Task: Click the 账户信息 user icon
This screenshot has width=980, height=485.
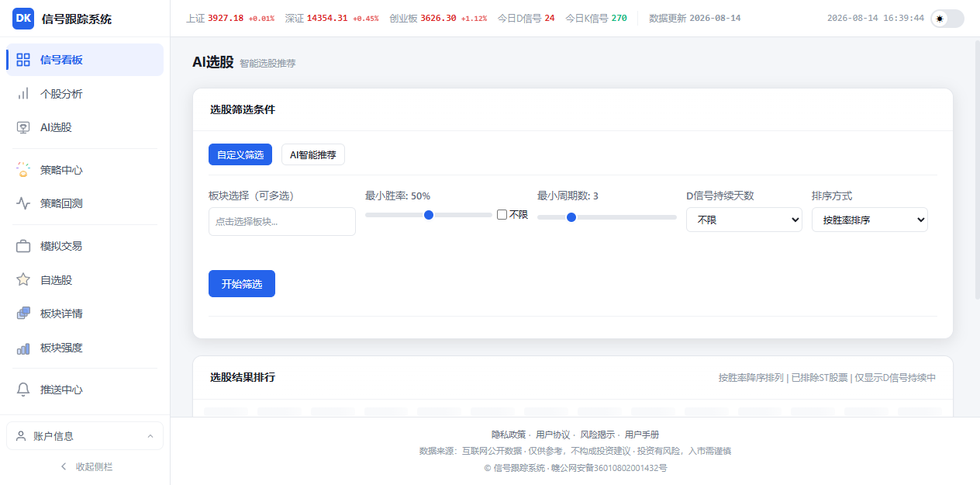Action: click(x=21, y=436)
